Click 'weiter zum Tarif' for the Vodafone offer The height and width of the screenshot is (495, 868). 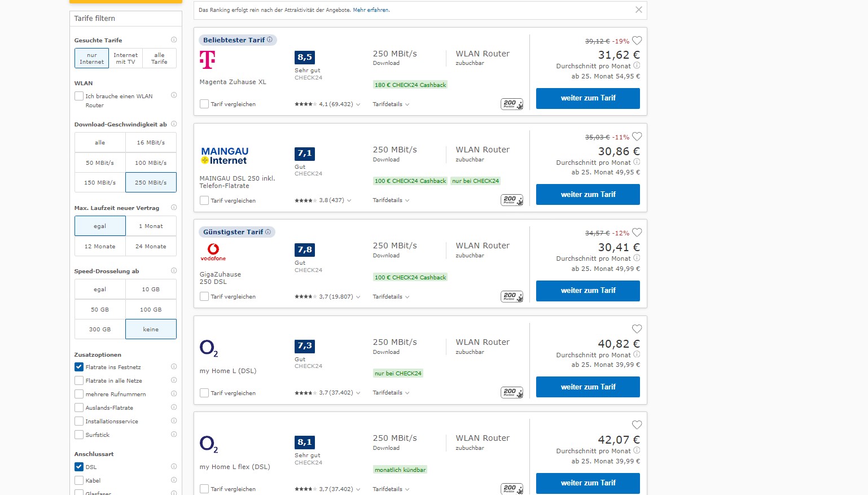[588, 291]
